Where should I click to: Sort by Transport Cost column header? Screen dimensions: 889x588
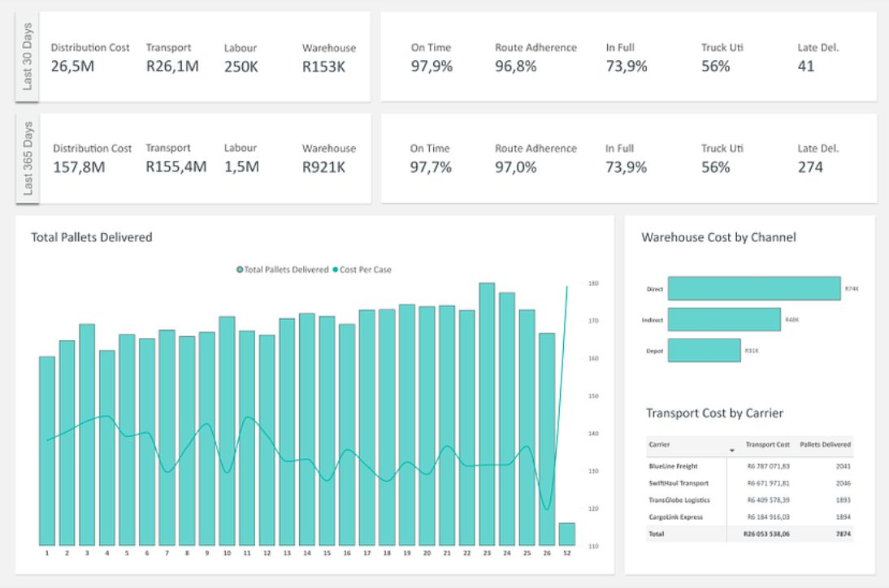pyautogui.click(x=767, y=445)
